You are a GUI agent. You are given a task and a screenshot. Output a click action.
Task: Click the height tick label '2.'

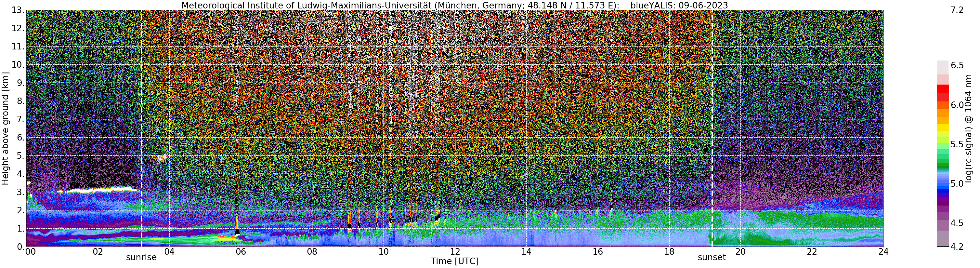click(x=20, y=210)
